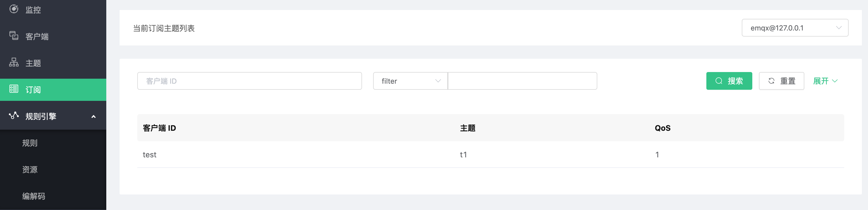
Task: Open the 资源 submenu item
Action: click(30, 170)
